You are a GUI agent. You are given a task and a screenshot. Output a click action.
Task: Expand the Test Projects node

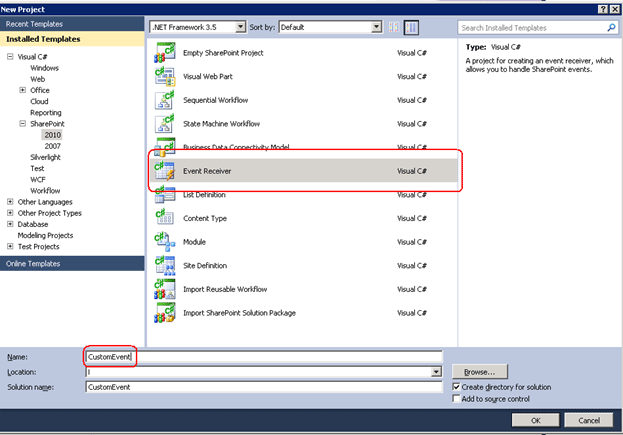[x=10, y=246]
